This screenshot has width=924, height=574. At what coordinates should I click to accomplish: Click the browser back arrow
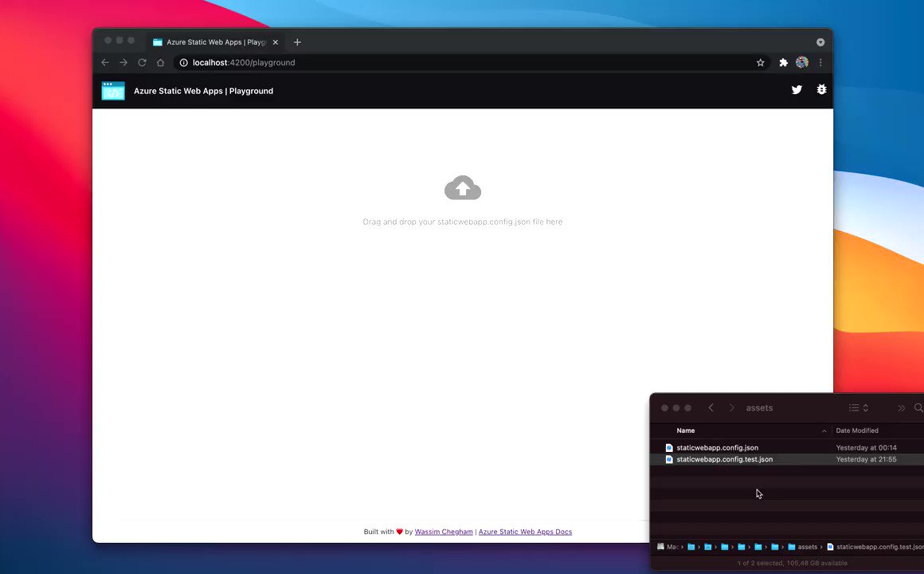(x=105, y=62)
